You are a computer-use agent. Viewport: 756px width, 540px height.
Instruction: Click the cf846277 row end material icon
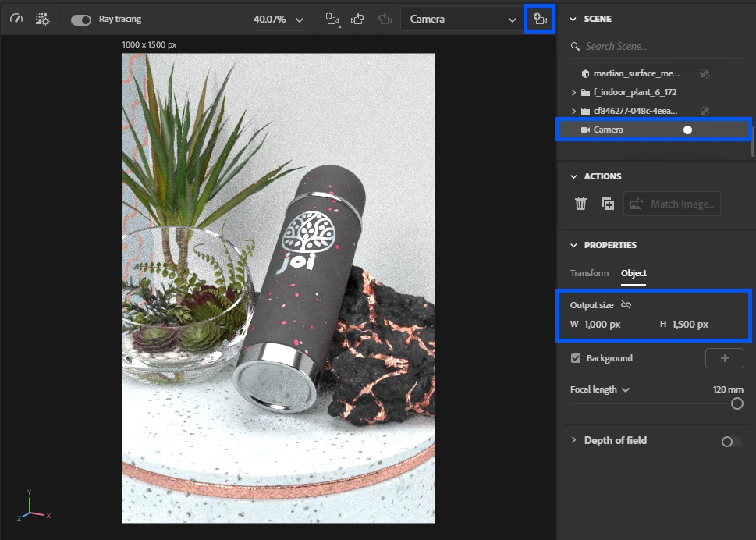(x=705, y=111)
